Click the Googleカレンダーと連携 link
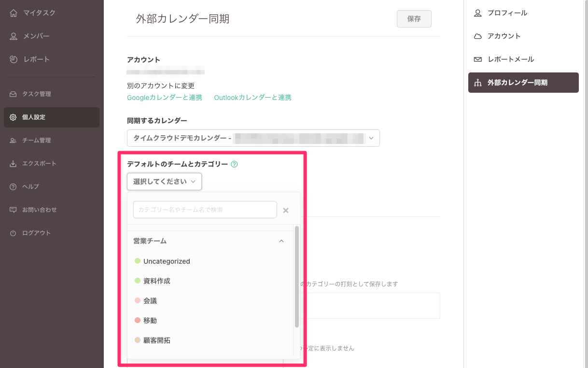The image size is (588, 368). 165,98
